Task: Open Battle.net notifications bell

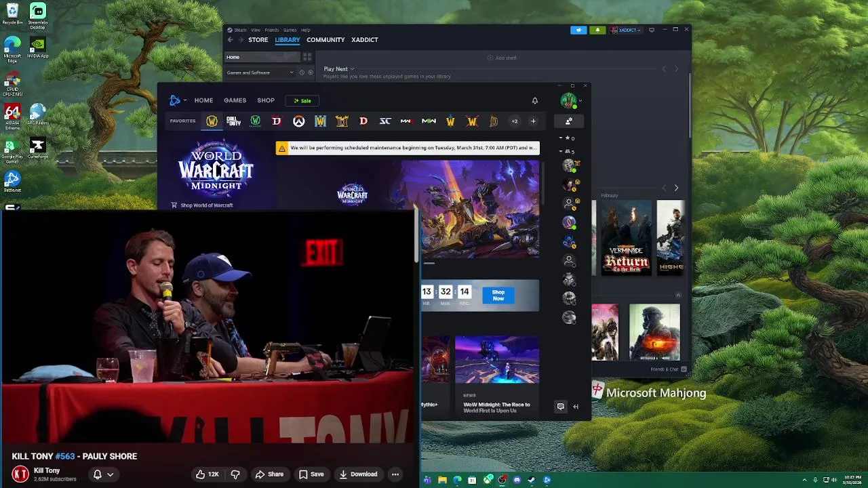Action: click(x=535, y=101)
